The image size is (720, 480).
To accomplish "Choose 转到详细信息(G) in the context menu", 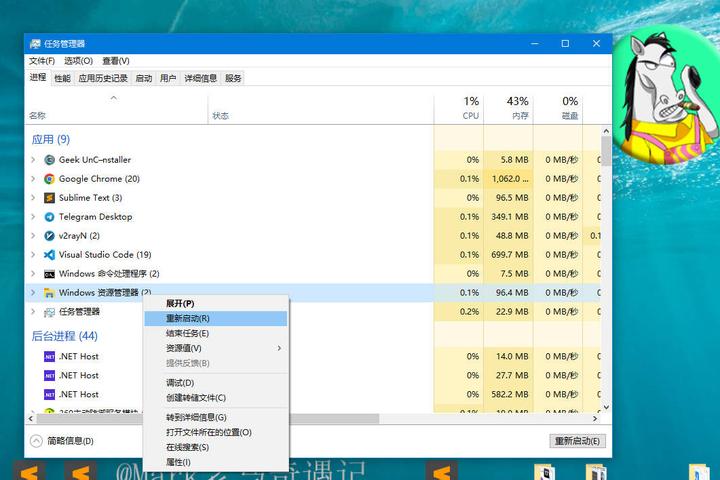I will (216, 418).
